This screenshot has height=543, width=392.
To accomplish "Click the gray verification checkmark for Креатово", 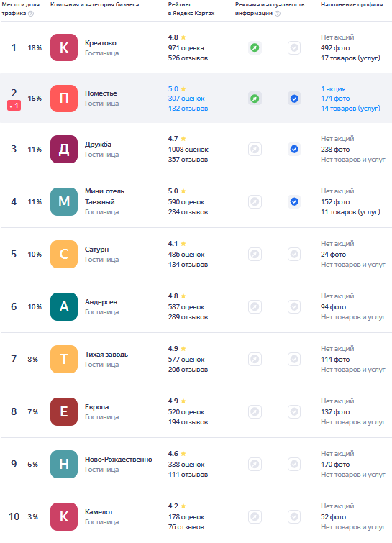I will (294, 47).
